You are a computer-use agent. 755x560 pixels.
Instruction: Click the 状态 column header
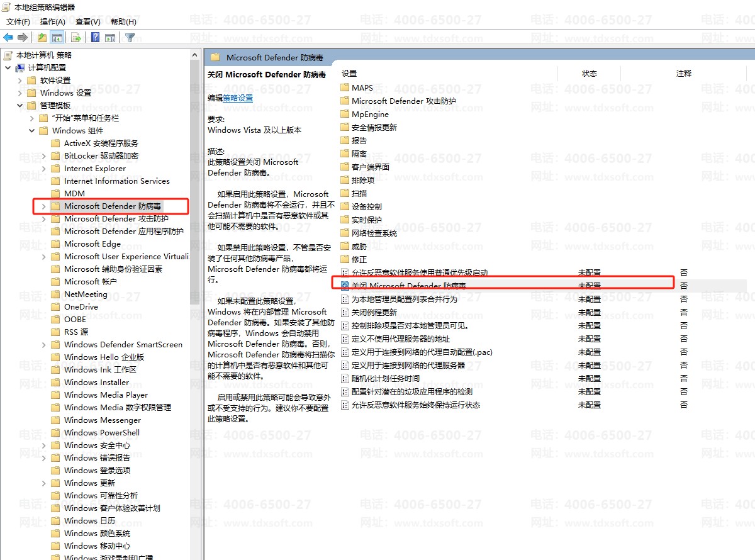(x=589, y=74)
